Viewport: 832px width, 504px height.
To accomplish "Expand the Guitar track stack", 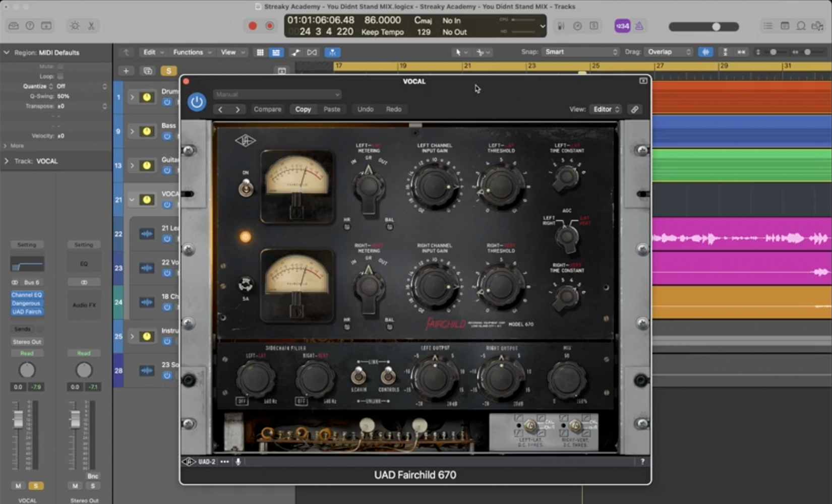I will (x=132, y=166).
